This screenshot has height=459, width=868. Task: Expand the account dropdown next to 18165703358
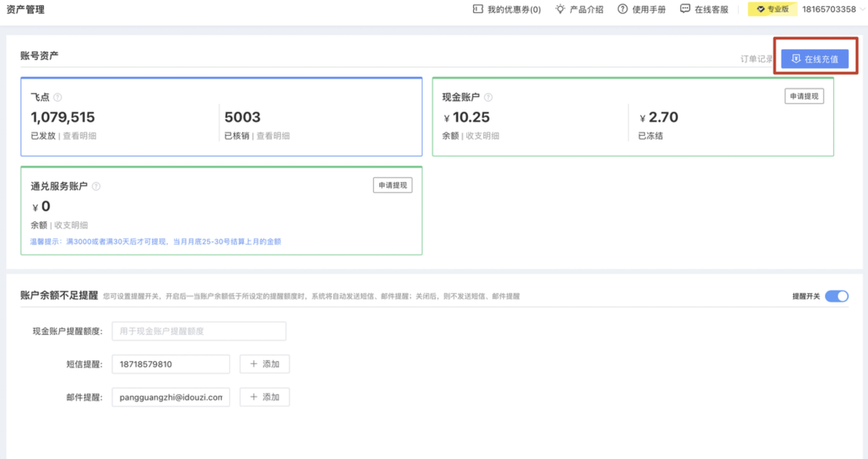(x=863, y=9)
